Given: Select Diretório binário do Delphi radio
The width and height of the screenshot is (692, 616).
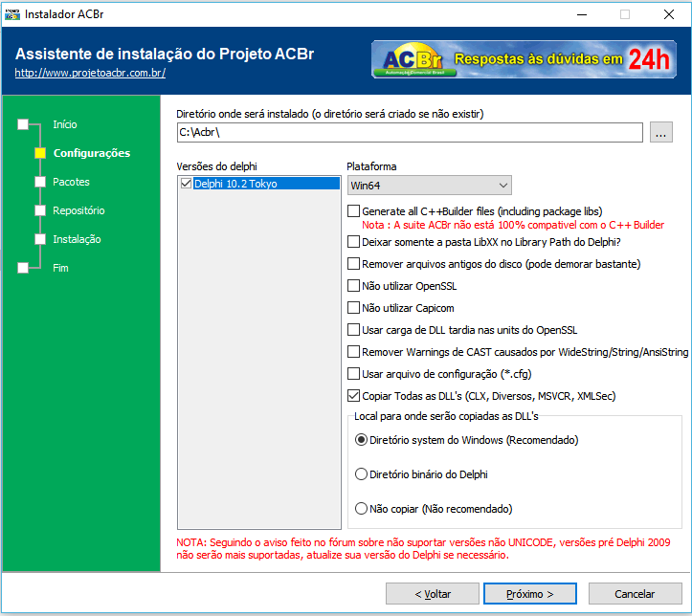Looking at the screenshot, I should point(361,474).
